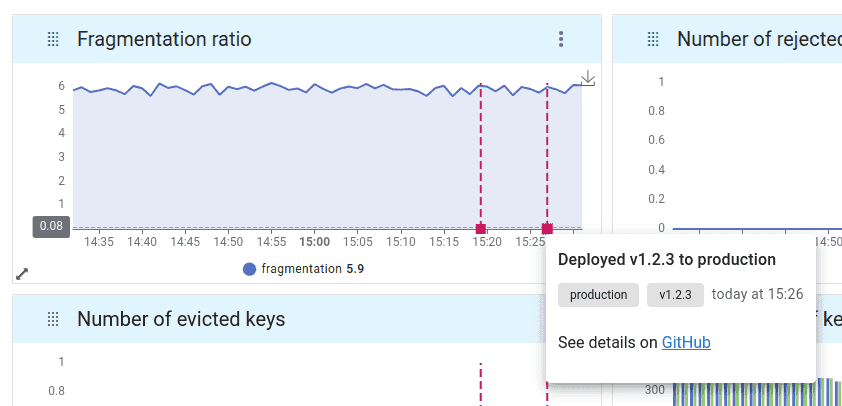Click the 'Deployed v1.2.3 to production' heading

(x=667, y=260)
